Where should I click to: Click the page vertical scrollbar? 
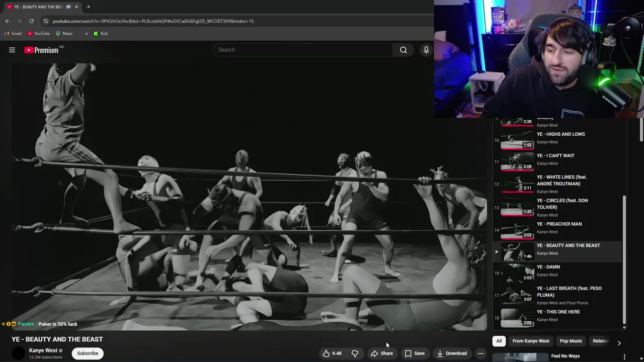(641, 130)
